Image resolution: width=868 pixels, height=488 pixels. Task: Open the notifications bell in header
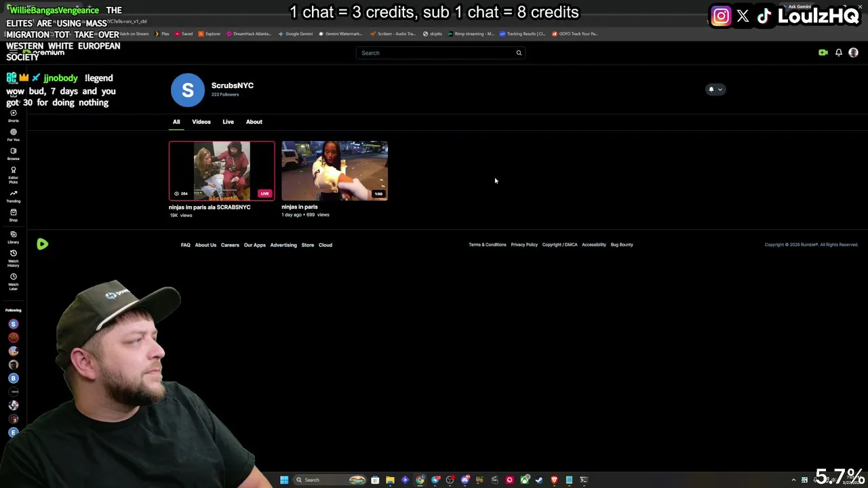click(839, 53)
